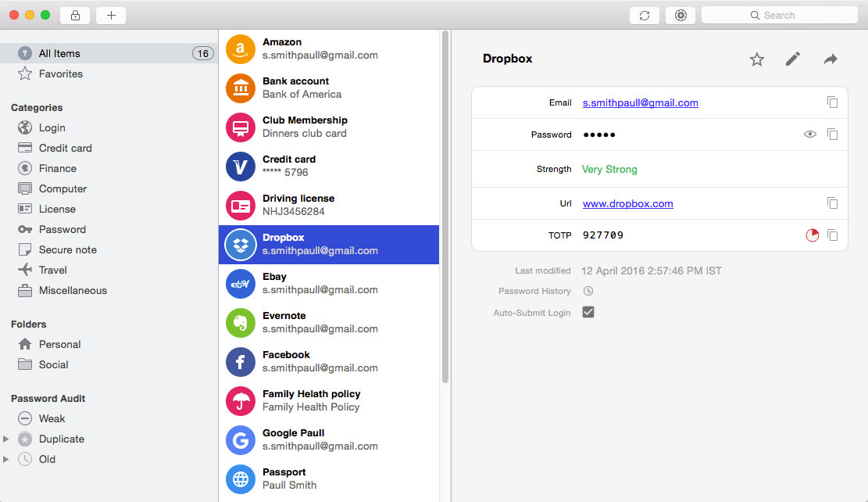The height and width of the screenshot is (502, 868).
Task: Click the Paull Smith passport subtitle
Action: [x=290, y=486]
